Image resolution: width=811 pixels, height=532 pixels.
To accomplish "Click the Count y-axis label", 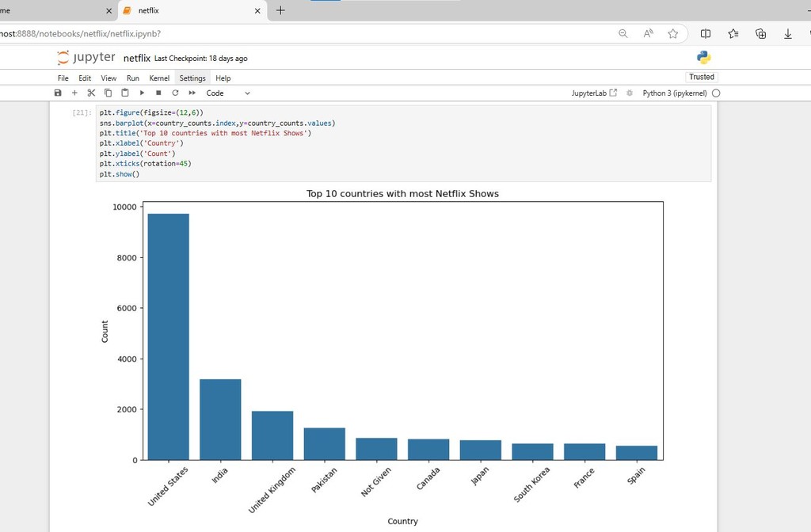I will pos(105,332).
